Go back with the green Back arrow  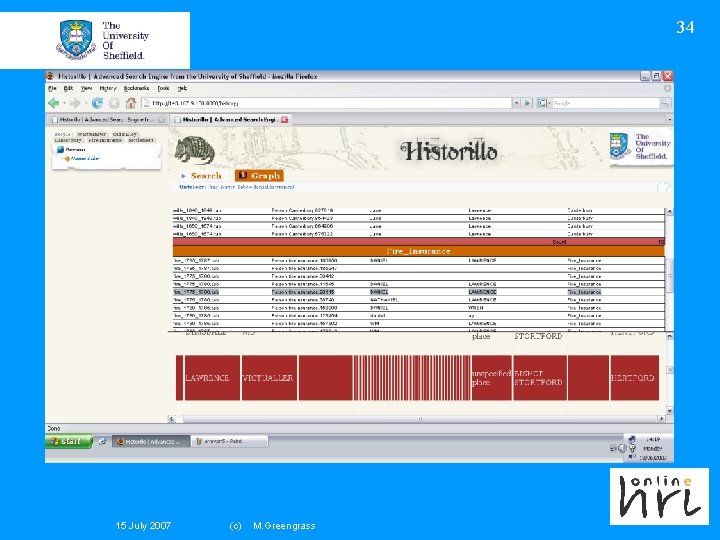point(54,103)
